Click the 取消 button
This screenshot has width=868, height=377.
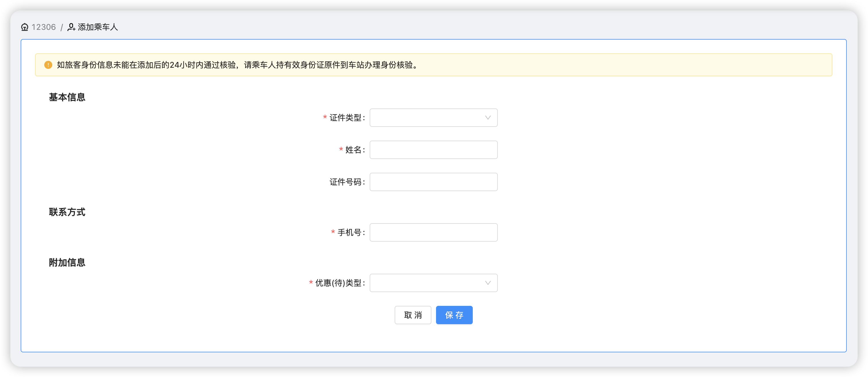coord(413,315)
